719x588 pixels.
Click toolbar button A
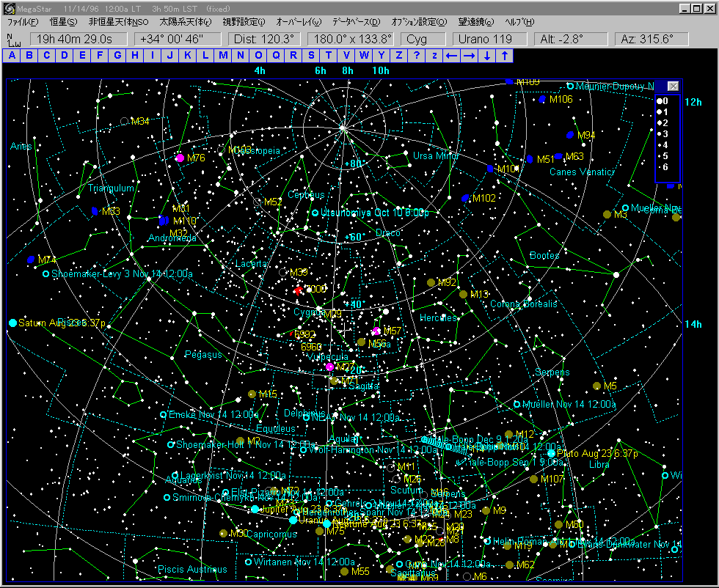12,56
